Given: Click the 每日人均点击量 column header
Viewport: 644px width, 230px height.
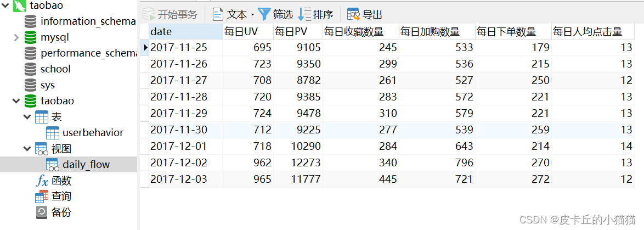Looking at the screenshot, I should click(x=593, y=31).
